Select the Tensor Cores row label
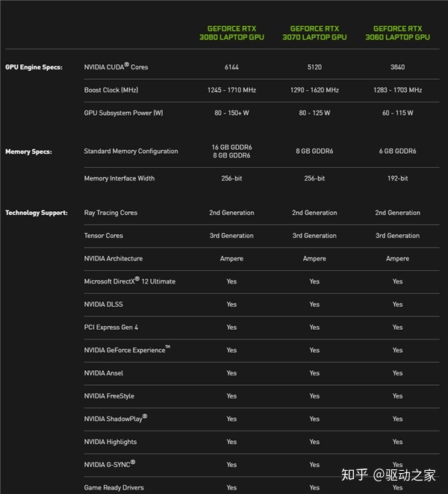 tap(103, 236)
